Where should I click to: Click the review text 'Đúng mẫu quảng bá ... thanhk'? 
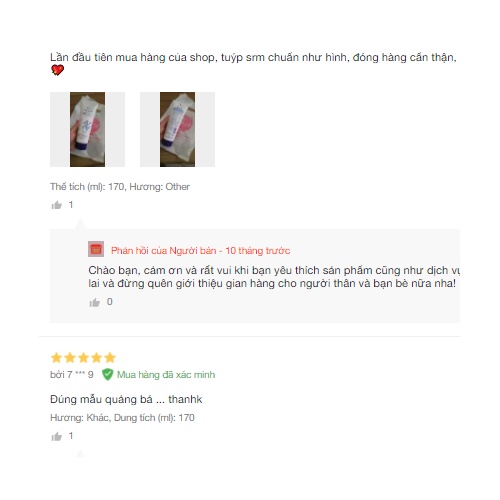click(126, 399)
